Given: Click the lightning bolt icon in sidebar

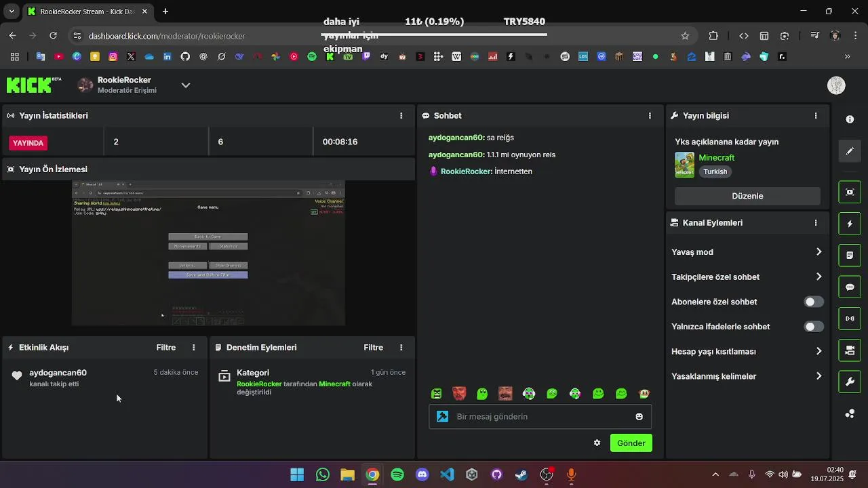Looking at the screenshot, I should (x=850, y=224).
